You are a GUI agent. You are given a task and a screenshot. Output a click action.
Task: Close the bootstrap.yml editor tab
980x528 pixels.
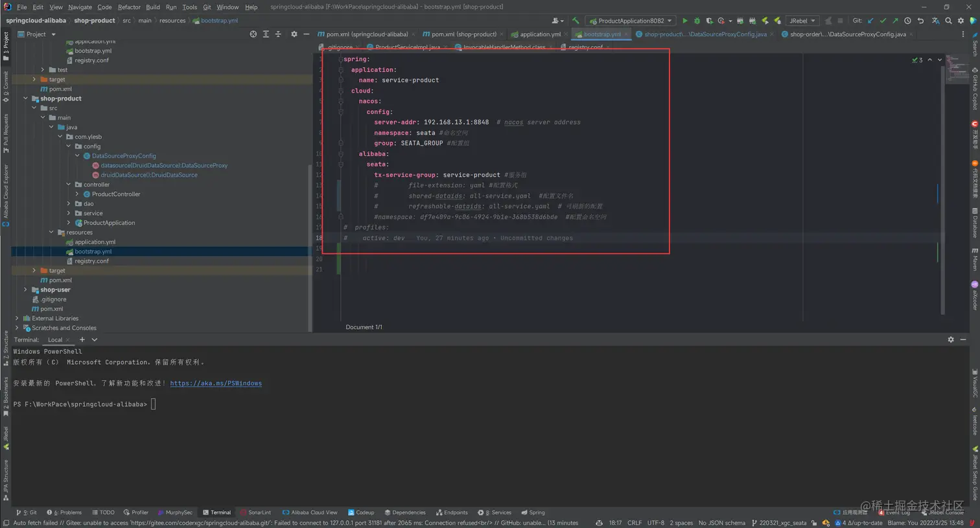point(625,34)
